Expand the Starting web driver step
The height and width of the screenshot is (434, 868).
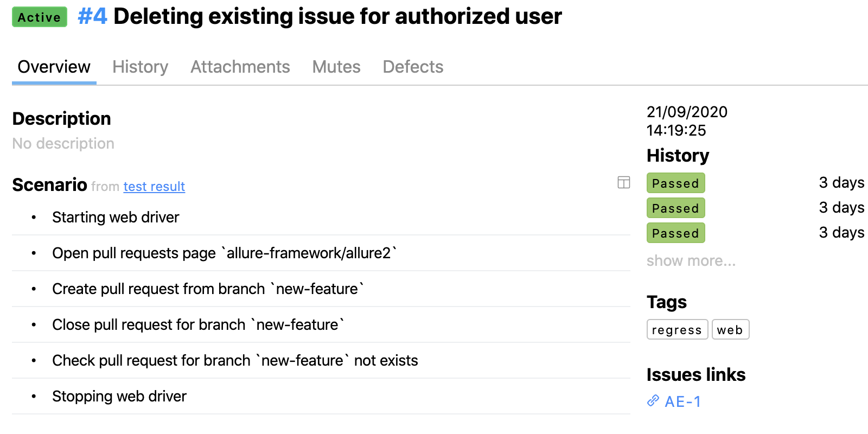[x=116, y=218]
